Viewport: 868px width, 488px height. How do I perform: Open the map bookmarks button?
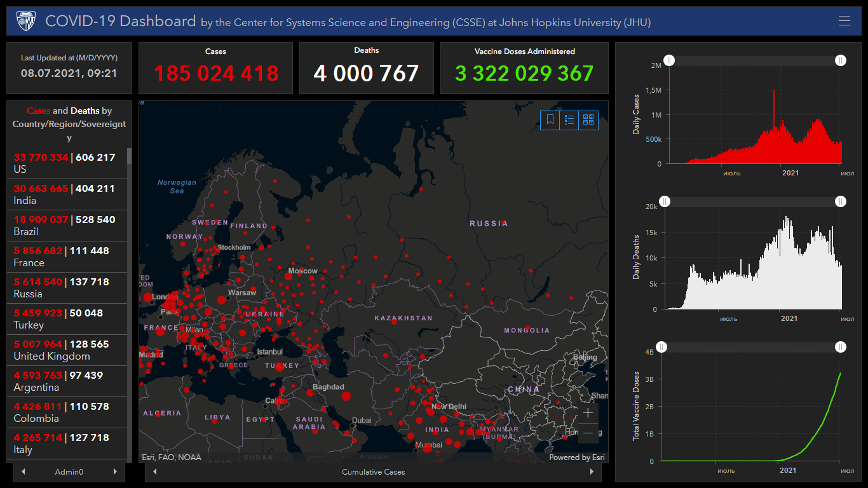[550, 119]
